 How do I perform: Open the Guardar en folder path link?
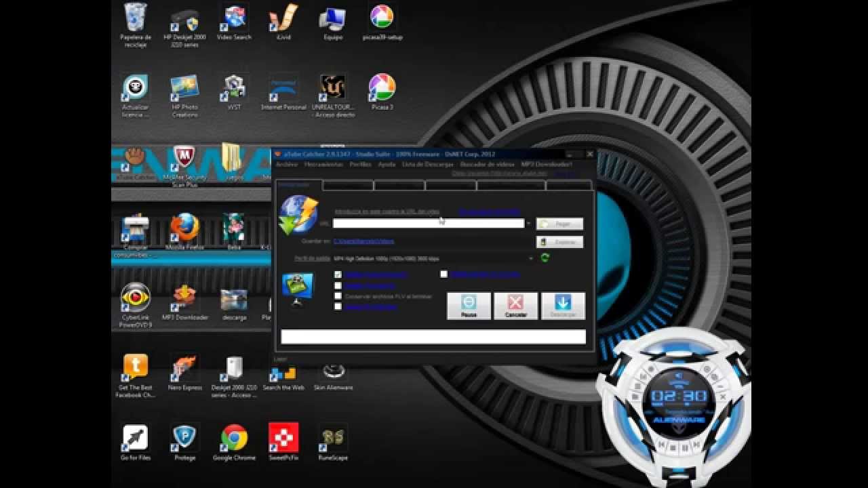363,241
